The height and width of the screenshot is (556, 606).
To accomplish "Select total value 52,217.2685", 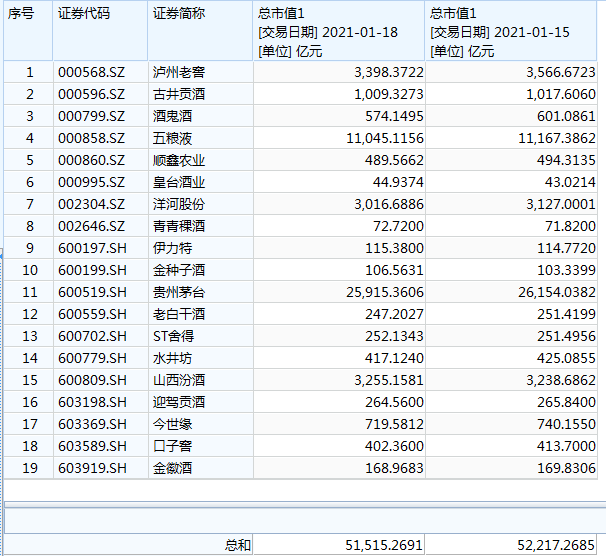I will pyautogui.click(x=511, y=545).
